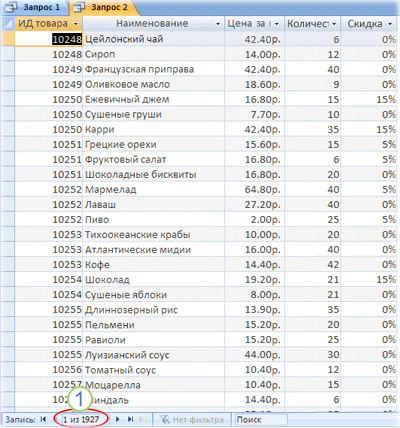This screenshot has height=428, width=400.
Task: Click the price cell '64.80р.' for Мармелад
Action: tap(254, 189)
